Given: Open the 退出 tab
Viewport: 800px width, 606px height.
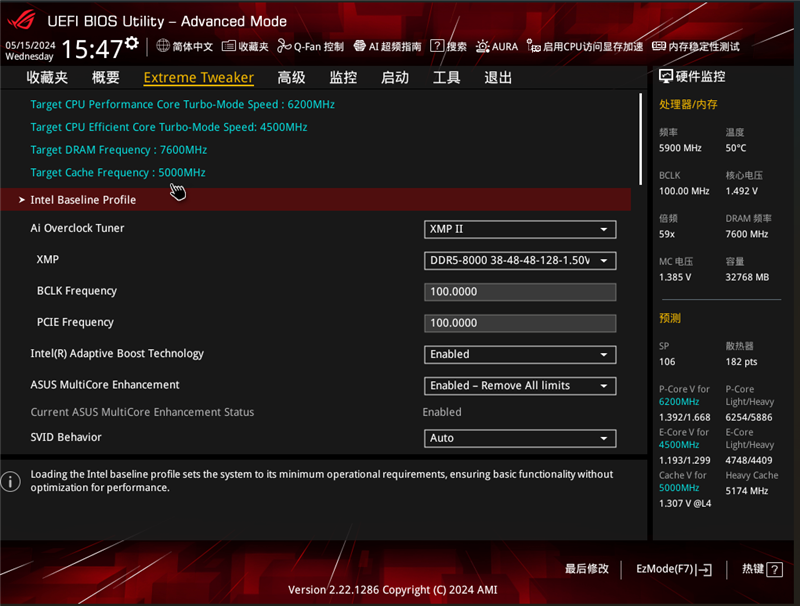Looking at the screenshot, I should tap(498, 78).
